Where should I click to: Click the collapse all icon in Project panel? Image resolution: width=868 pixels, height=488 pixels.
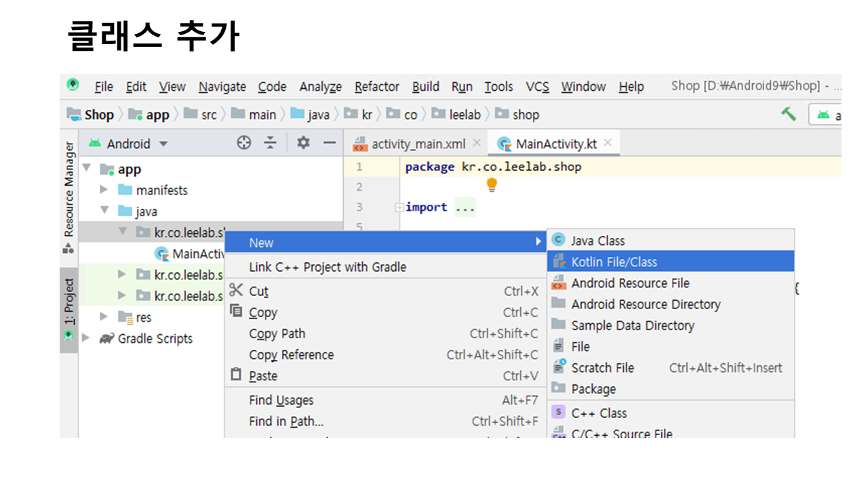[271, 143]
